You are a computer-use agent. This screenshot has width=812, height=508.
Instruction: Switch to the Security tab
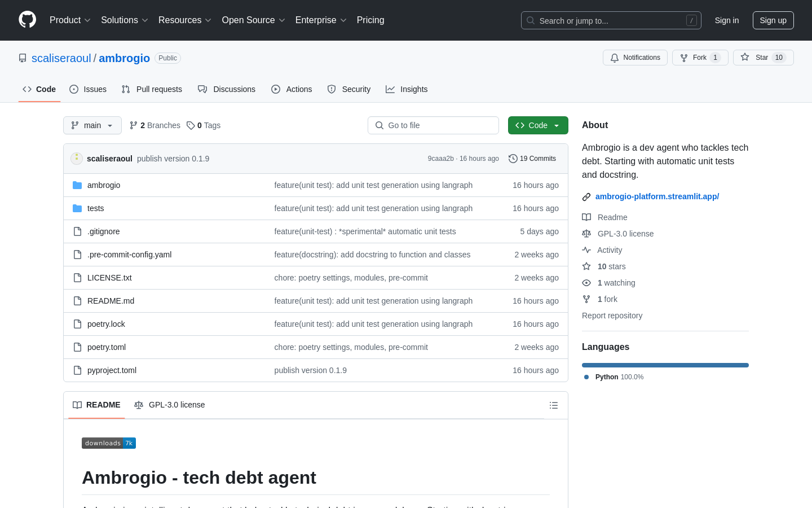[x=349, y=89]
